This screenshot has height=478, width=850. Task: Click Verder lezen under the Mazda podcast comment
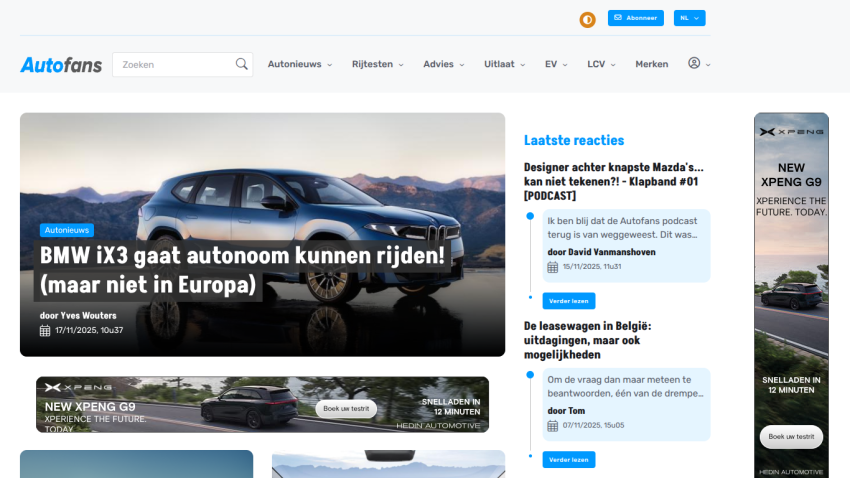pos(569,301)
